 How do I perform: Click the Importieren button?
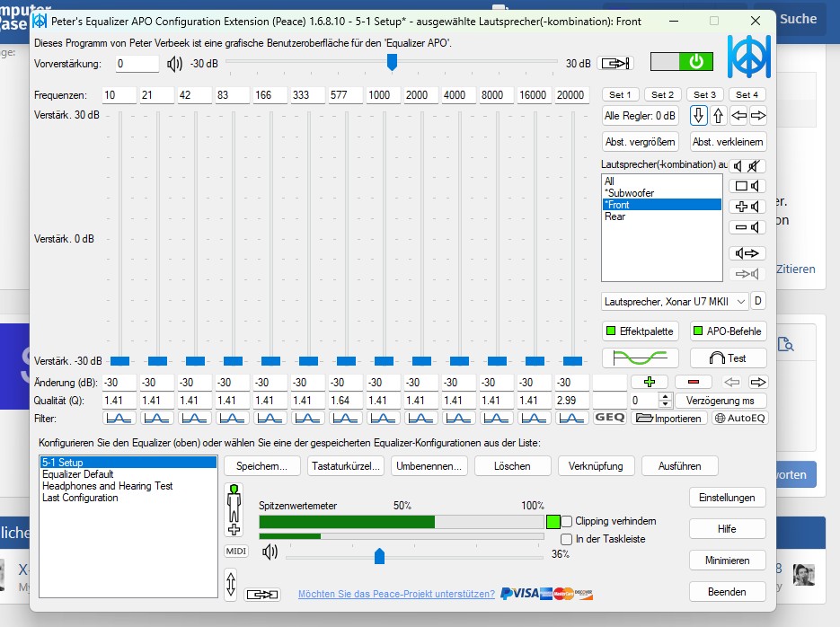coord(668,419)
